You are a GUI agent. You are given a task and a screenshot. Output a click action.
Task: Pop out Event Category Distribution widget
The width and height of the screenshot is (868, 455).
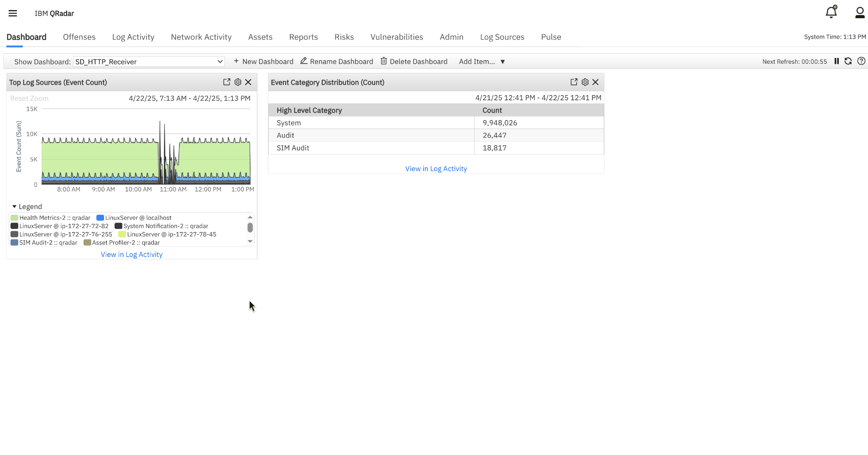pyautogui.click(x=574, y=82)
